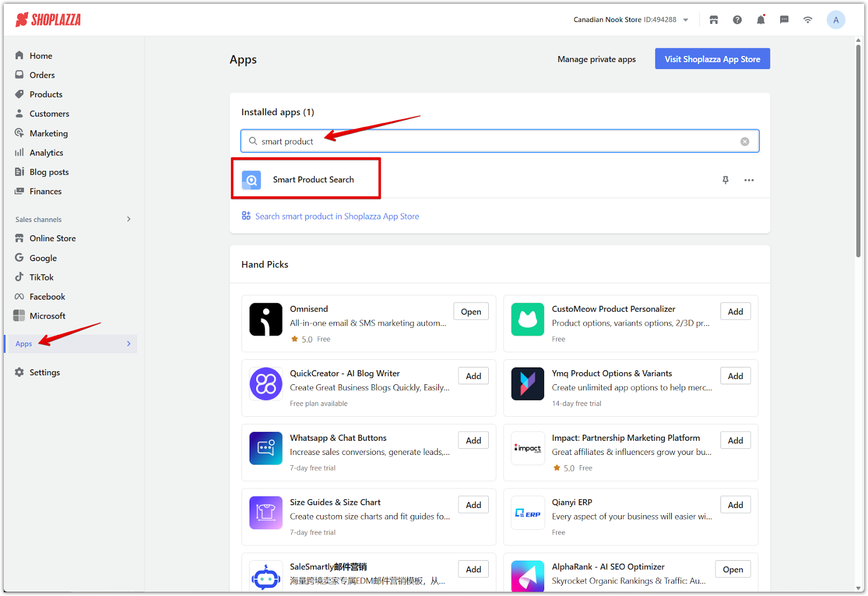The image size is (868, 596).
Task: Open the Omnisend app
Action: (x=471, y=312)
